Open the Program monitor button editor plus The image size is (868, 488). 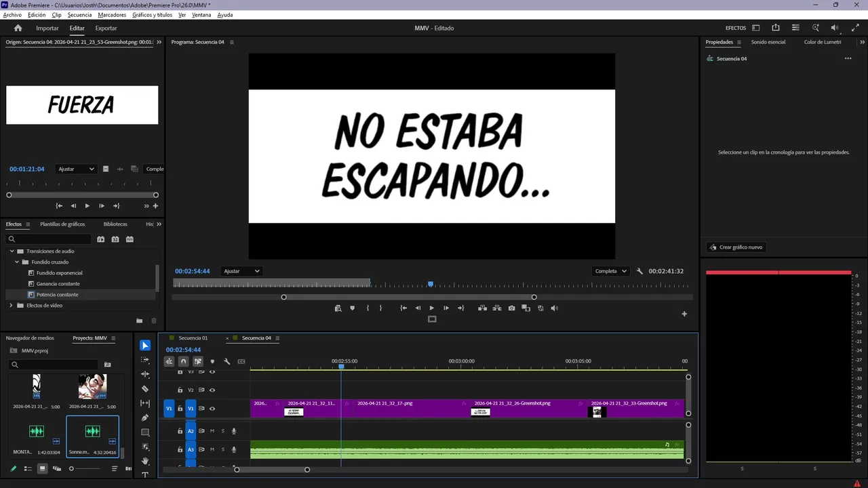[684, 314]
